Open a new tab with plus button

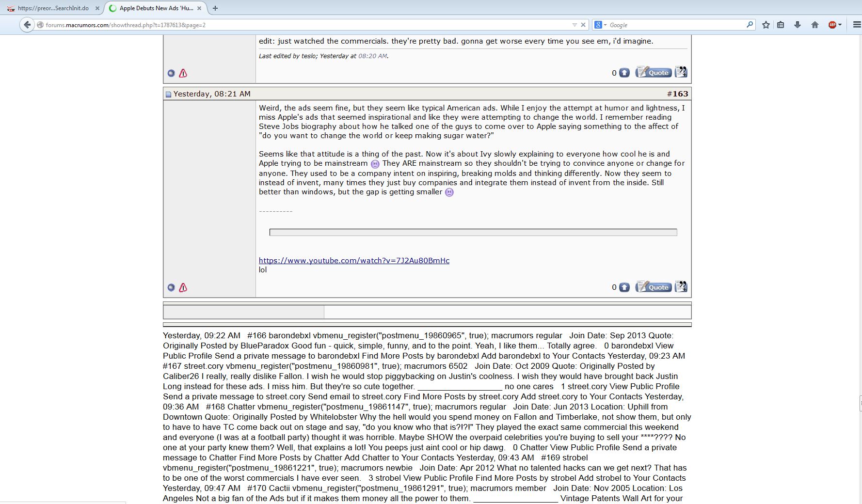[215, 8]
